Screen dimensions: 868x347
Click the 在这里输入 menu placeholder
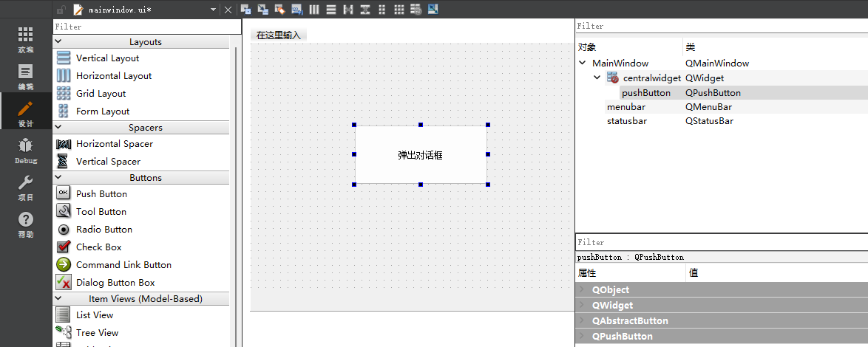tap(279, 35)
